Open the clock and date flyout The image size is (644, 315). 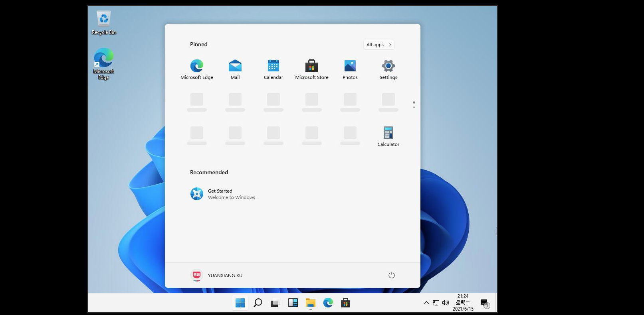463,303
